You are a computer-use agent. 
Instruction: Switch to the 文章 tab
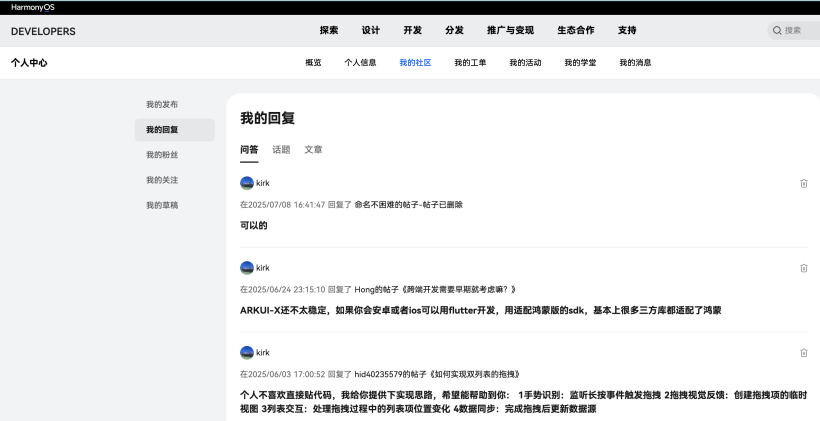coord(313,149)
